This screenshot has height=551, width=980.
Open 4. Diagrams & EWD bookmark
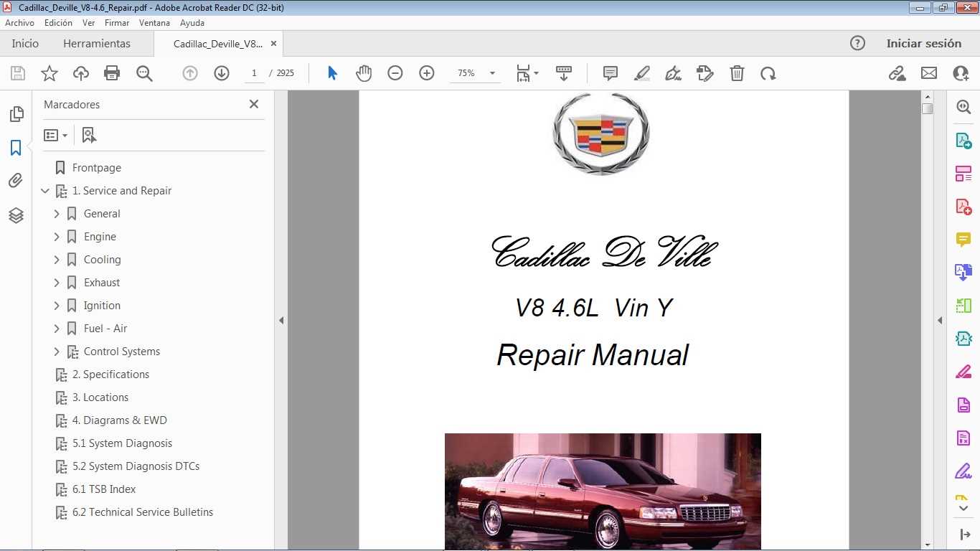pyautogui.click(x=120, y=420)
